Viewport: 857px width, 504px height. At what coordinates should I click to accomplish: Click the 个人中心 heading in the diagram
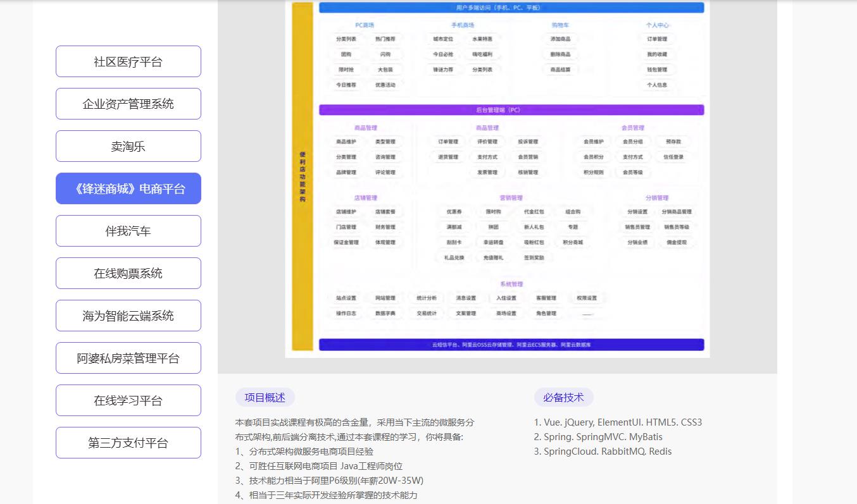(657, 25)
